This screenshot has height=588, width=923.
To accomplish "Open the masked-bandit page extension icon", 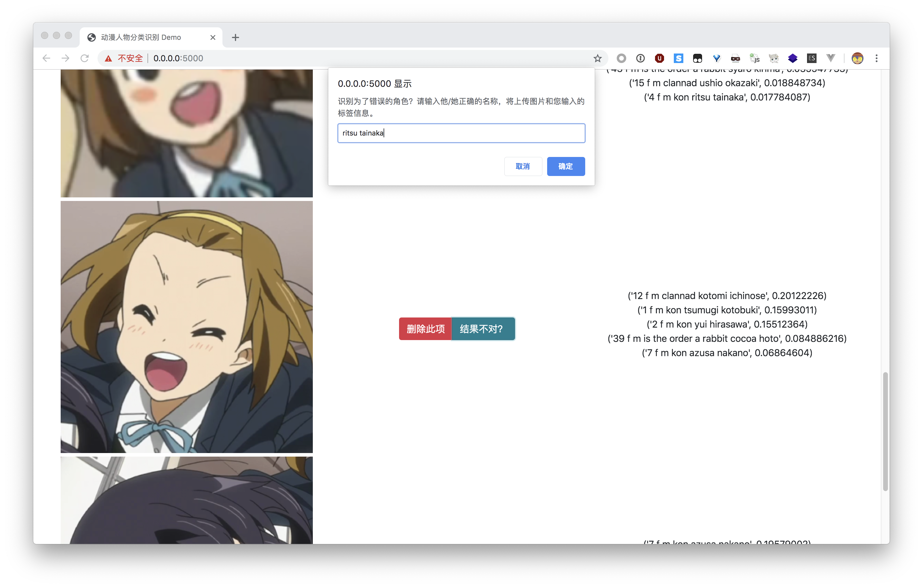I will 736,58.
